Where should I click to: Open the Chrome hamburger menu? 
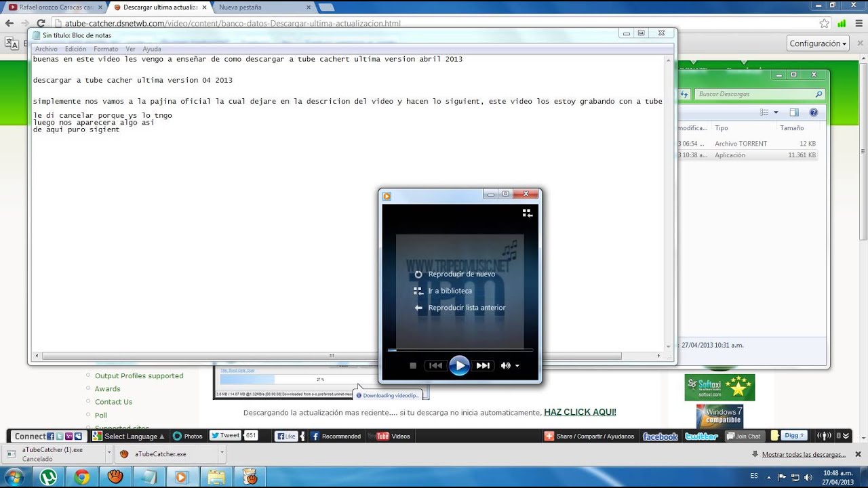pyautogui.click(x=859, y=23)
